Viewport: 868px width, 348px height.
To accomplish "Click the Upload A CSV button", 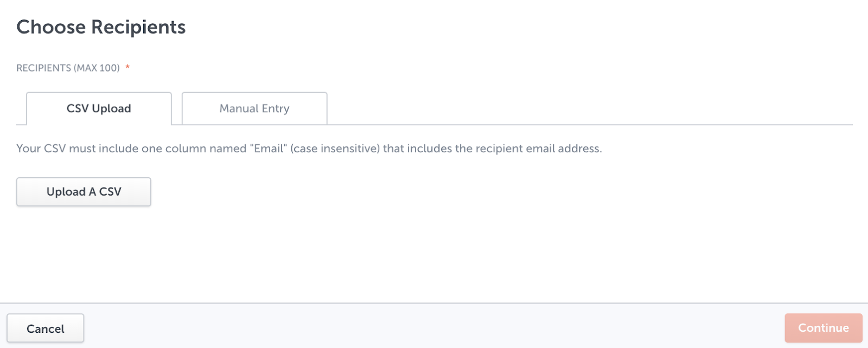I will tap(84, 192).
